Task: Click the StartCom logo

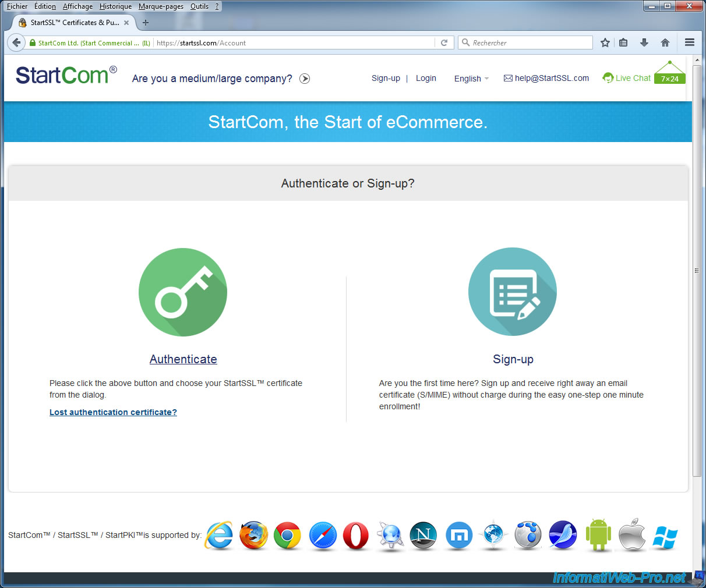Action: tap(66, 75)
